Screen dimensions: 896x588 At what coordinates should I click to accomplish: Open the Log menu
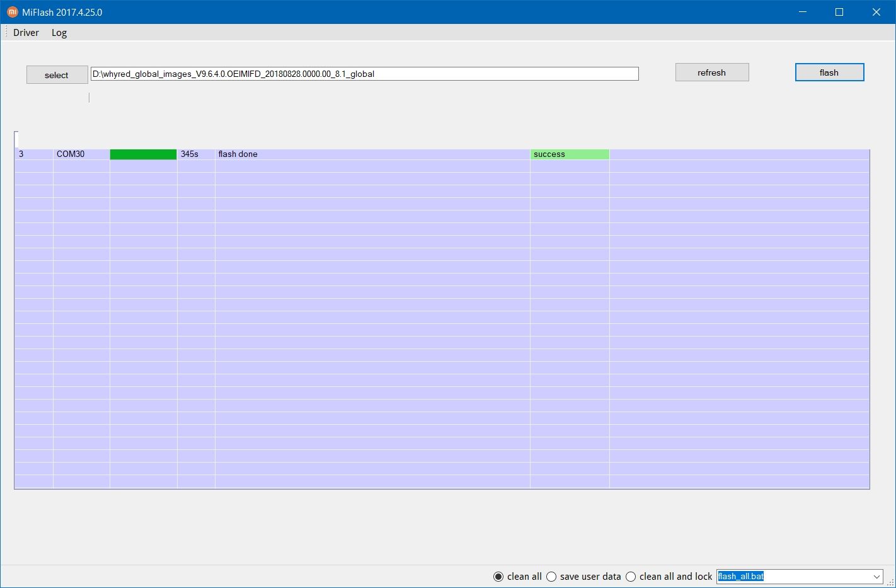coord(59,33)
